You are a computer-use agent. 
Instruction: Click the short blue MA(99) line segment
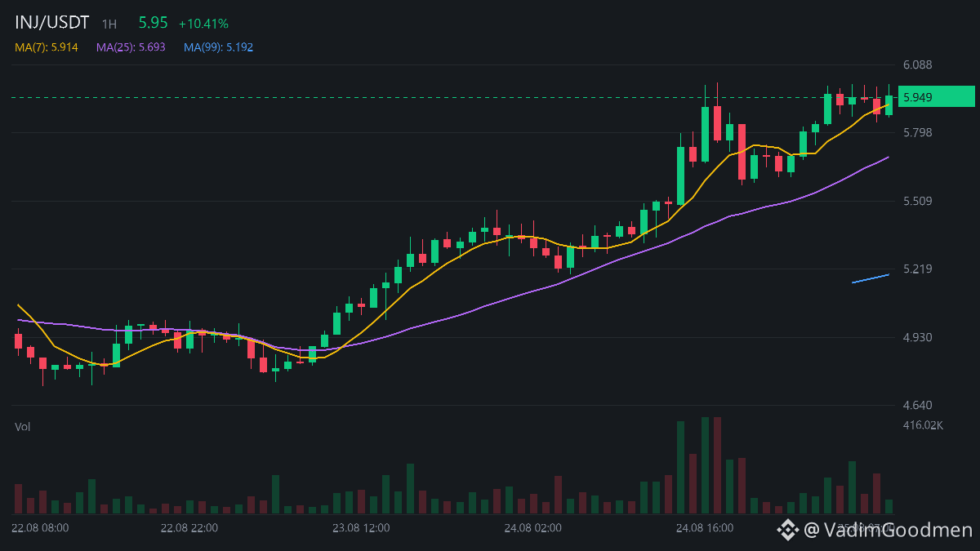point(871,278)
